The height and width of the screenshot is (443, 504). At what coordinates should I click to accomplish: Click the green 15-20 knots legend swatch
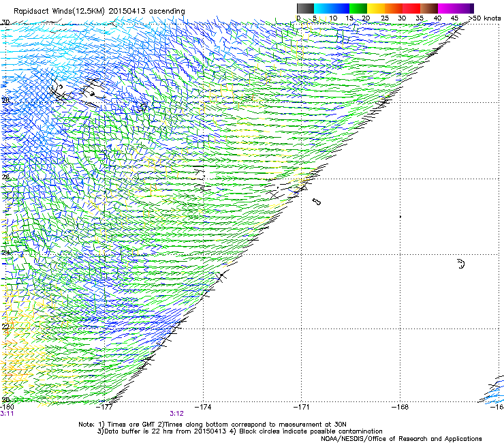(x=358, y=8)
